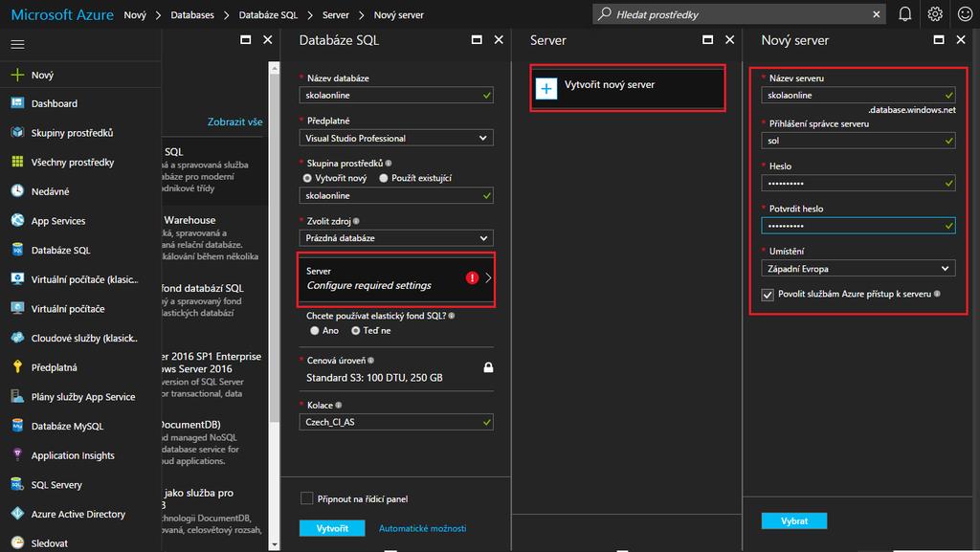This screenshot has height=552, width=980.
Task: Expand Server Configure required settings row
Action: point(396,278)
